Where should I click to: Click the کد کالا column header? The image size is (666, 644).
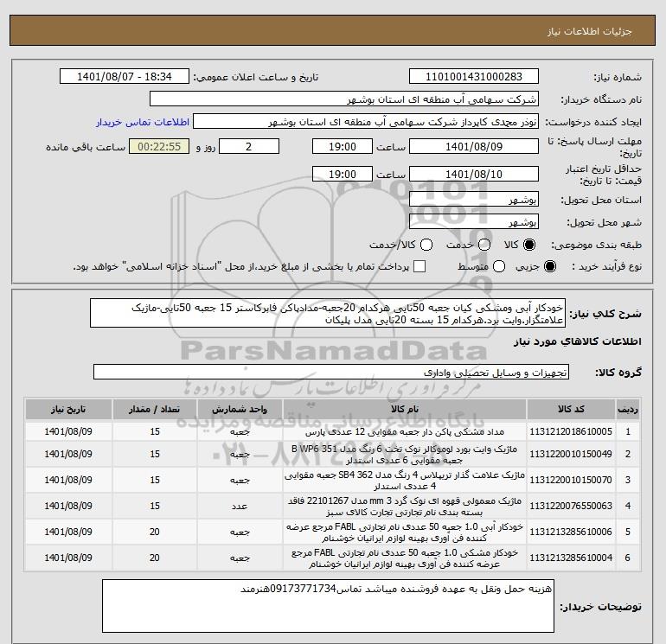tap(571, 409)
